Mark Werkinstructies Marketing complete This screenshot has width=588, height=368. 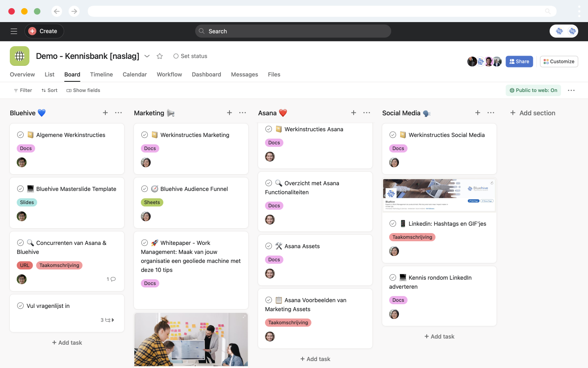click(145, 135)
